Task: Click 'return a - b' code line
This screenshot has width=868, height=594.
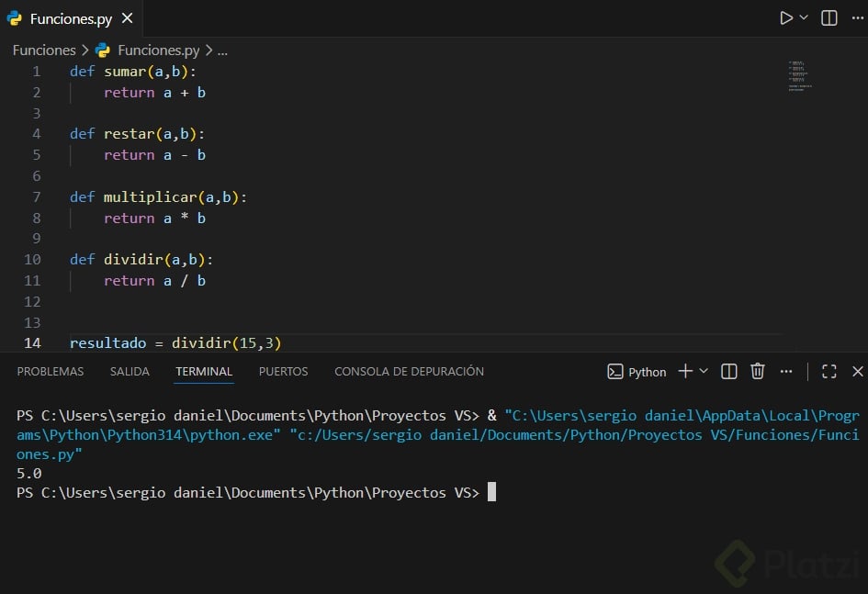Action: click(x=154, y=155)
